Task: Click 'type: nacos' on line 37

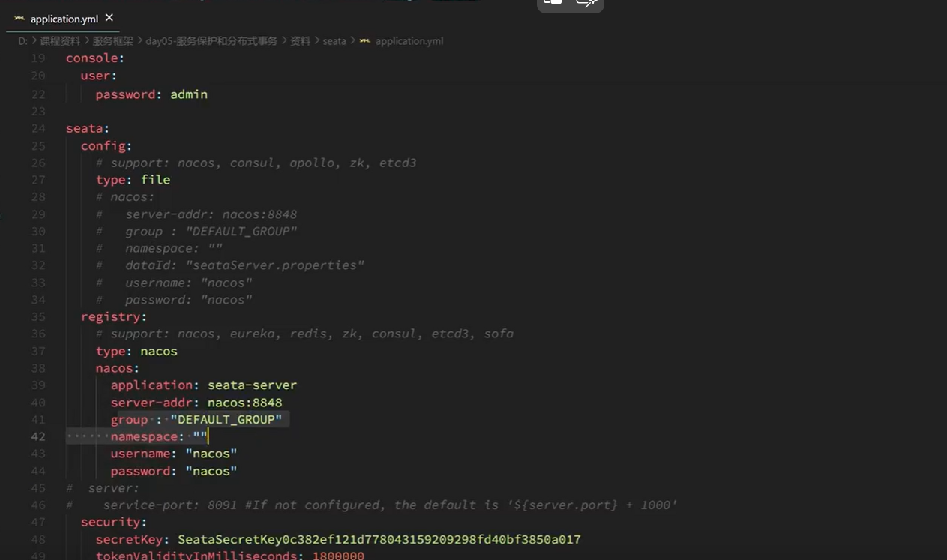Action: click(136, 351)
